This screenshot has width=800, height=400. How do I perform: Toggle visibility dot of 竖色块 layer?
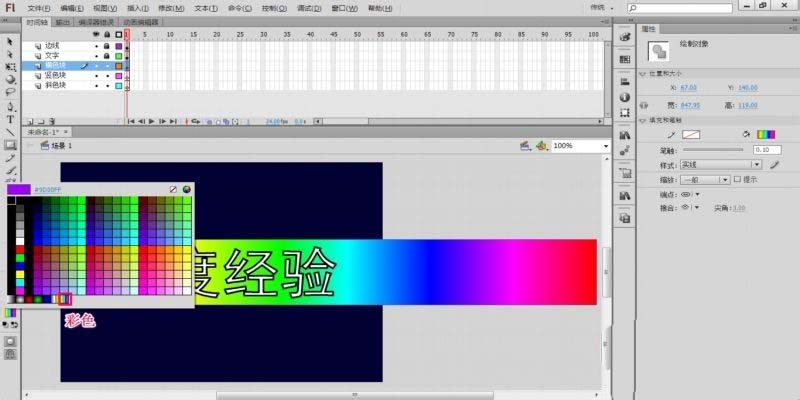[96, 76]
